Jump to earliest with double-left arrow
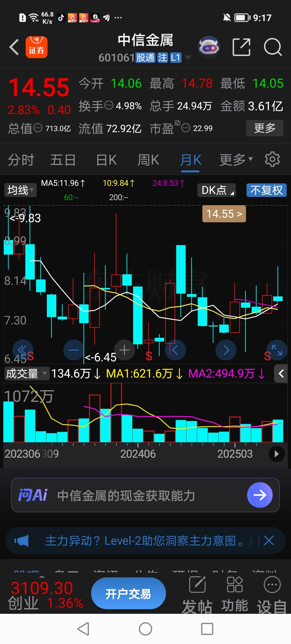Viewport: 291px width, 644px height. point(23,350)
